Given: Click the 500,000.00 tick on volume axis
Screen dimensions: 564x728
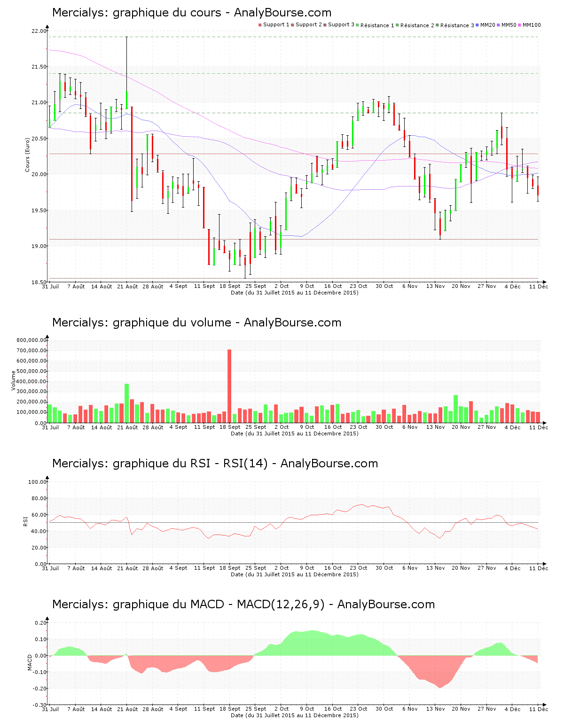Looking at the screenshot, I should [31, 371].
